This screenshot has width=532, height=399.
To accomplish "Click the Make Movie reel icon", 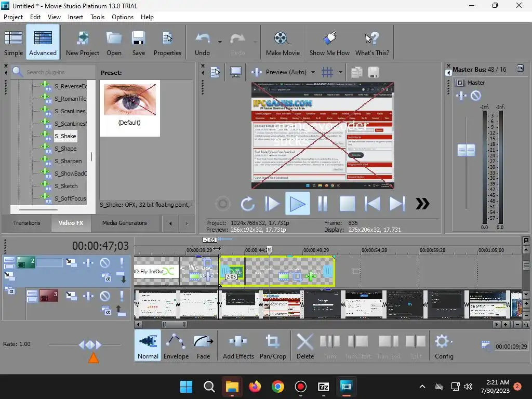I will [283, 43].
